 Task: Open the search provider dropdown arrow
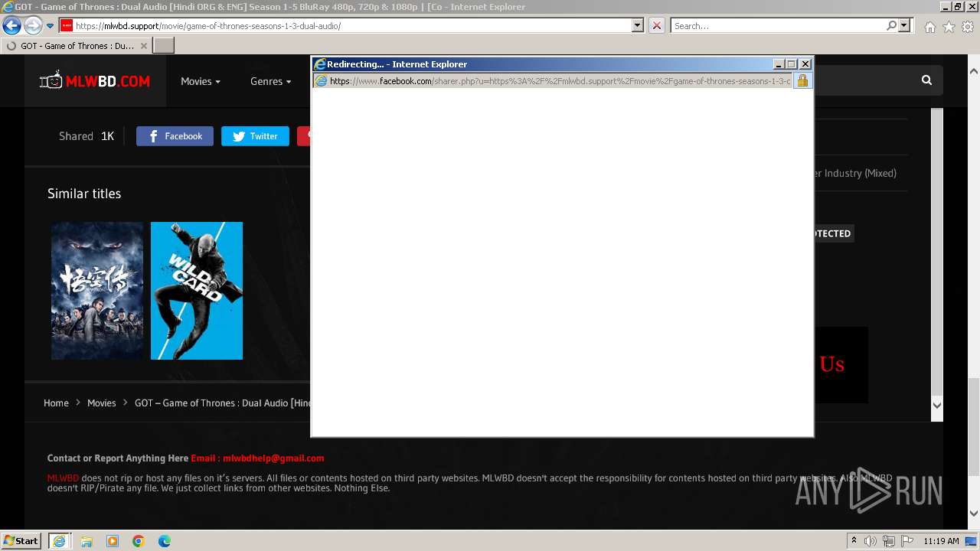pos(904,26)
